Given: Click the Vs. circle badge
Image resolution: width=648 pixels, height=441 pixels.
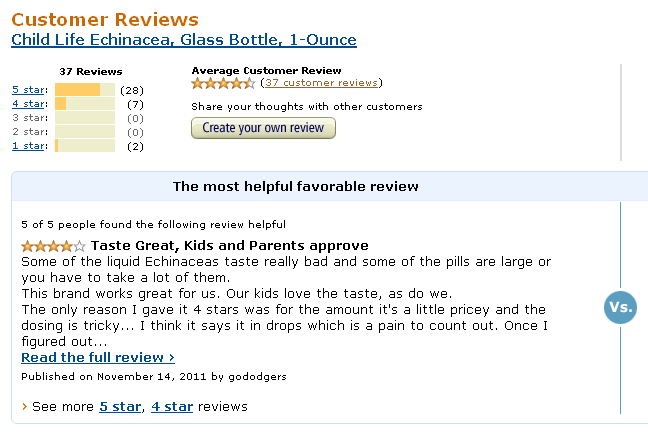Looking at the screenshot, I should pyautogui.click(x=620, y=307).
